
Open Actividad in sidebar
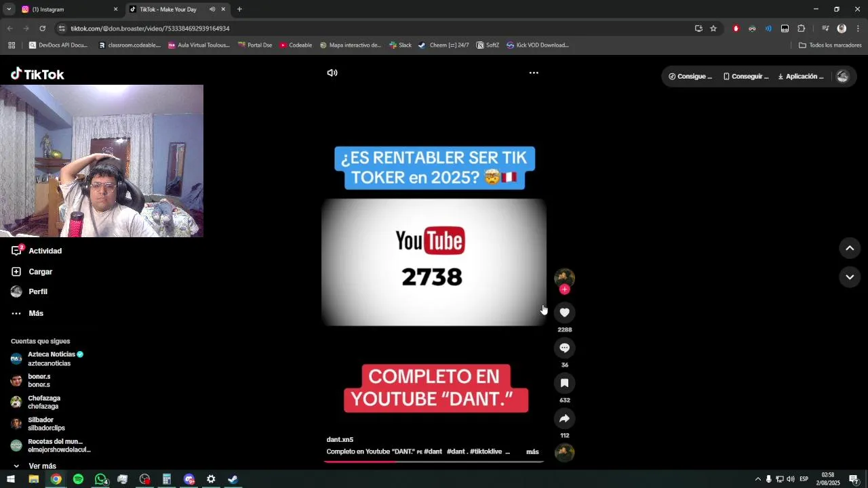[x=37, y=251]
